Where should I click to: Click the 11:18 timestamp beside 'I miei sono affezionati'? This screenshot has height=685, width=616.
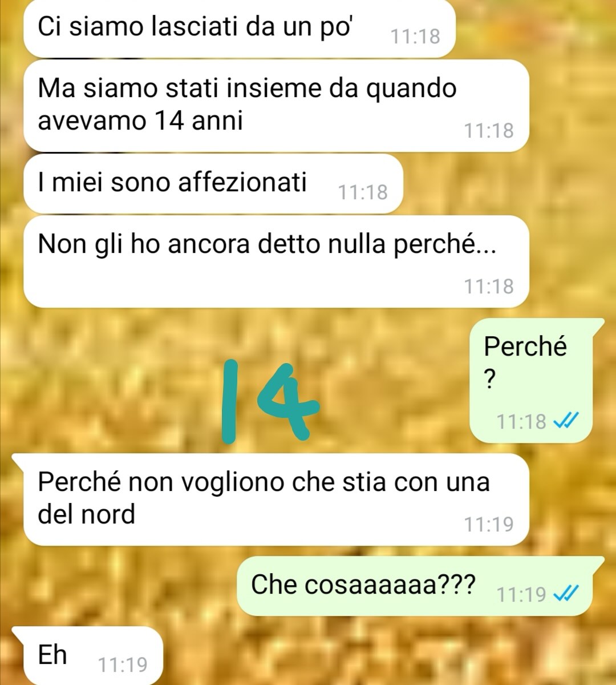(363, 192)
